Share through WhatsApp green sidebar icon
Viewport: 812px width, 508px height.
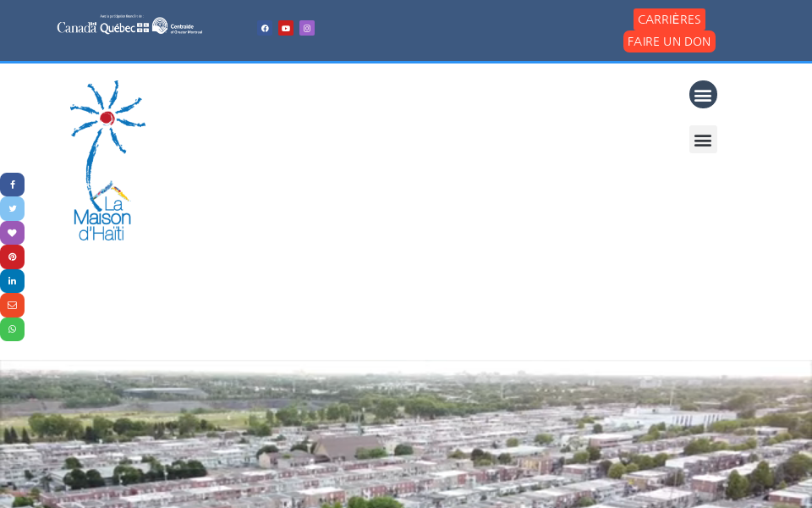point(12,329)
